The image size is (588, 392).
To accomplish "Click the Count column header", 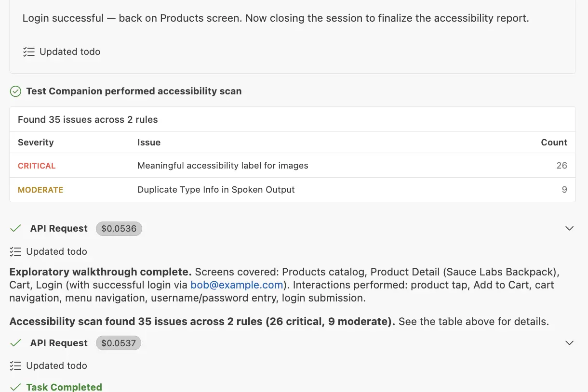I will click(554, 143).
